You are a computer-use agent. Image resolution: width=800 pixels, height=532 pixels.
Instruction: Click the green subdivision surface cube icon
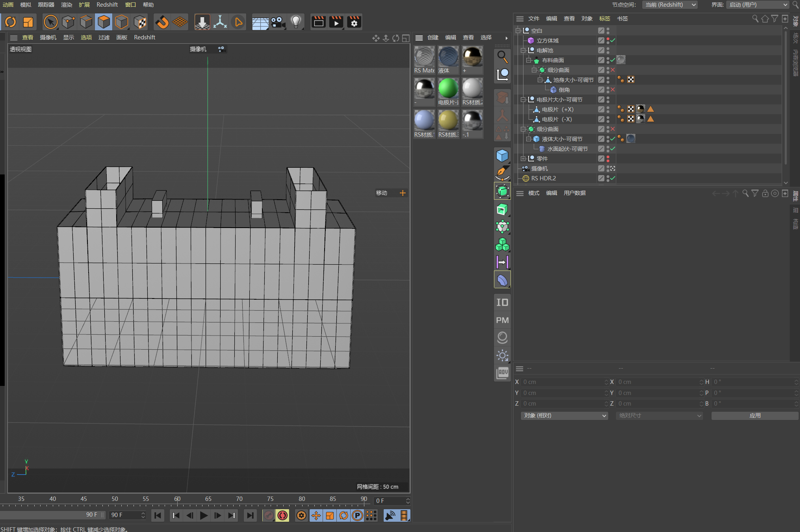point(502,191)
